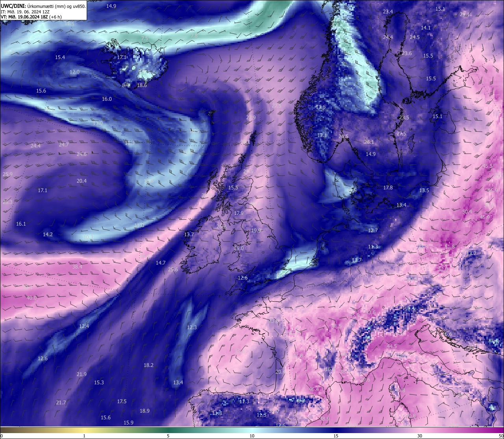Click the 19.9 value over England
The height and width of the screenshot is (439, 504).
tap(256, 231)
